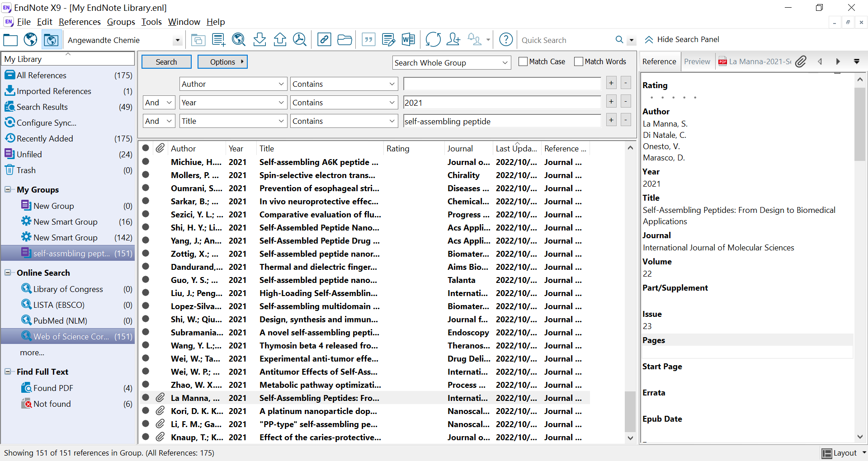This screenshot has width=868, height=461.
Task: Open the File menu
Action: pos(24,22)
